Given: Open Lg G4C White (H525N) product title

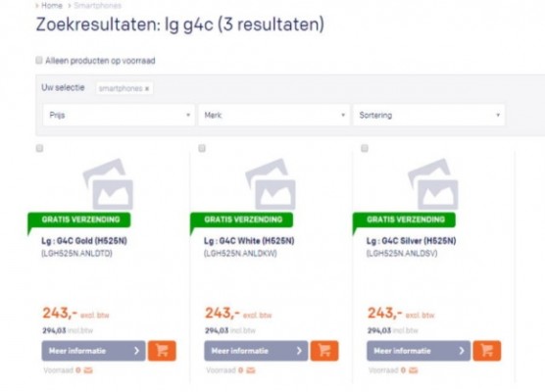Looking at the screenshot, I should [249, 241].
